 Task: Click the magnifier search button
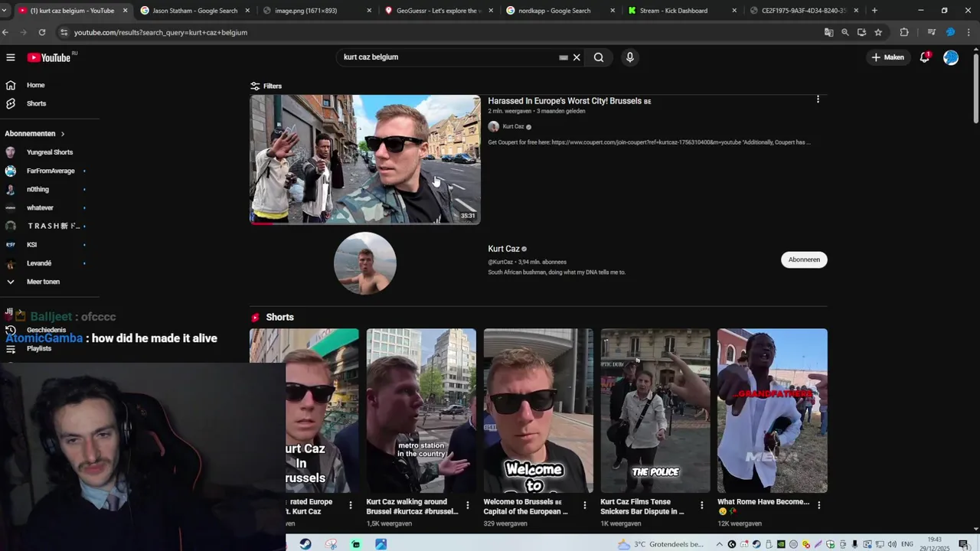coord(599,57)
